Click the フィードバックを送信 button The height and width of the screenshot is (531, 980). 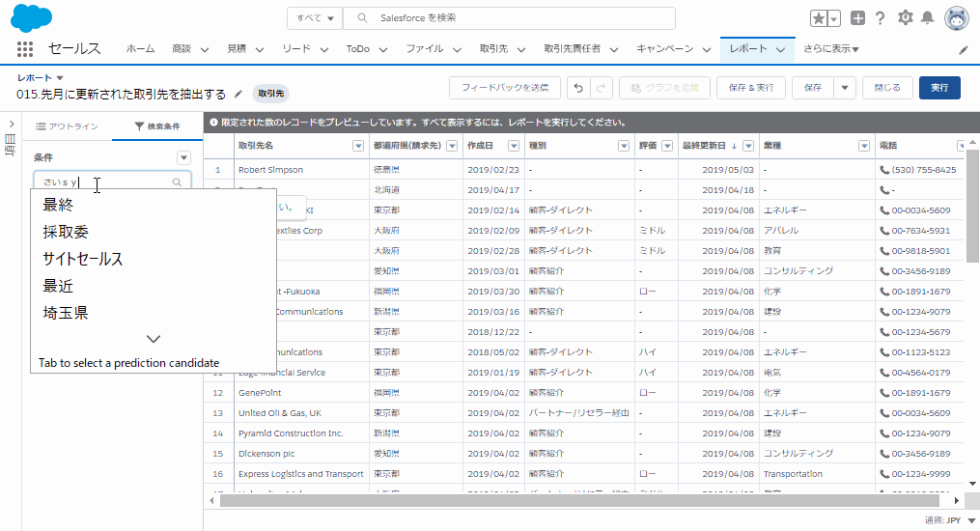[504, 88]
